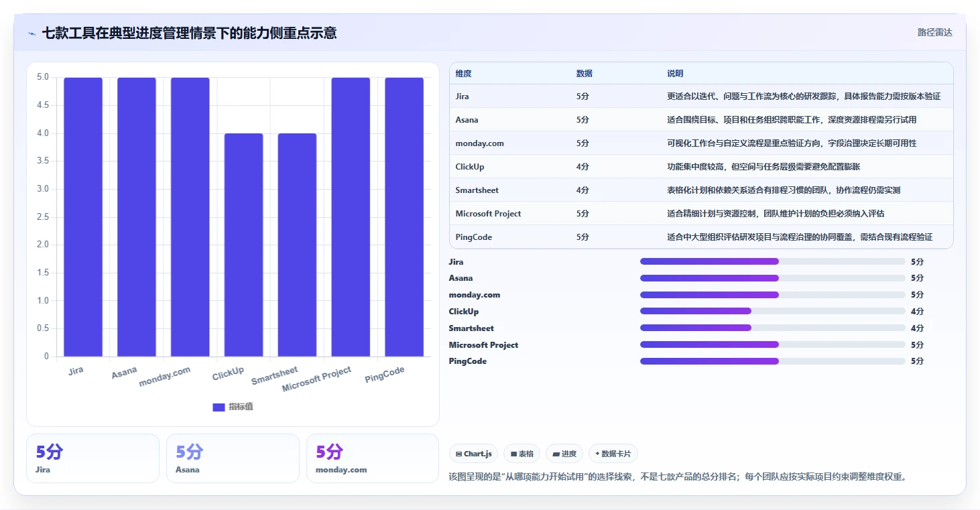Click the 路径雷达 label in the header
Image resolution: width=980 pixels, height=510 pixels.
(934, 32)
